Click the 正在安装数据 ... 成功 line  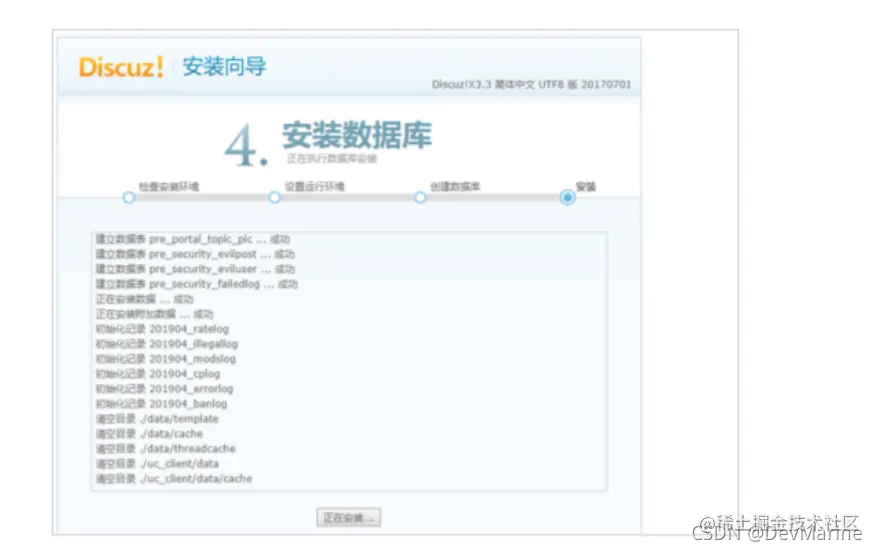[x=144, y=299]
